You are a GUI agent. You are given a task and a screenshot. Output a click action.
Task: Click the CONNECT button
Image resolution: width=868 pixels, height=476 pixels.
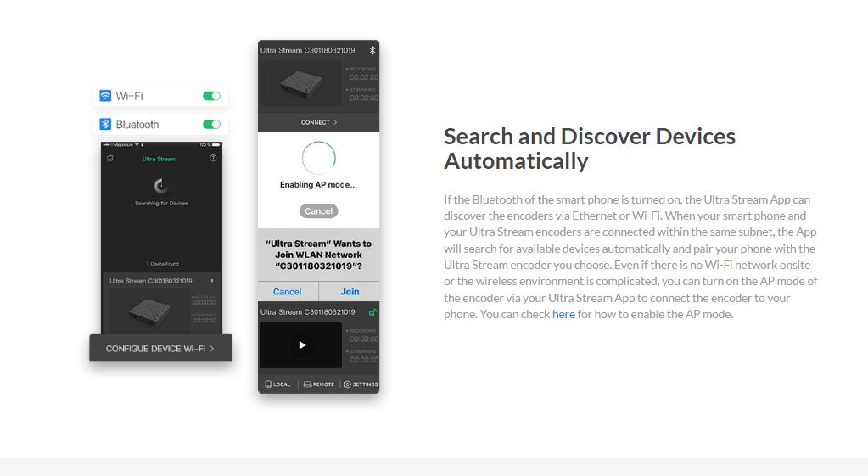click(x=319, y=122)
